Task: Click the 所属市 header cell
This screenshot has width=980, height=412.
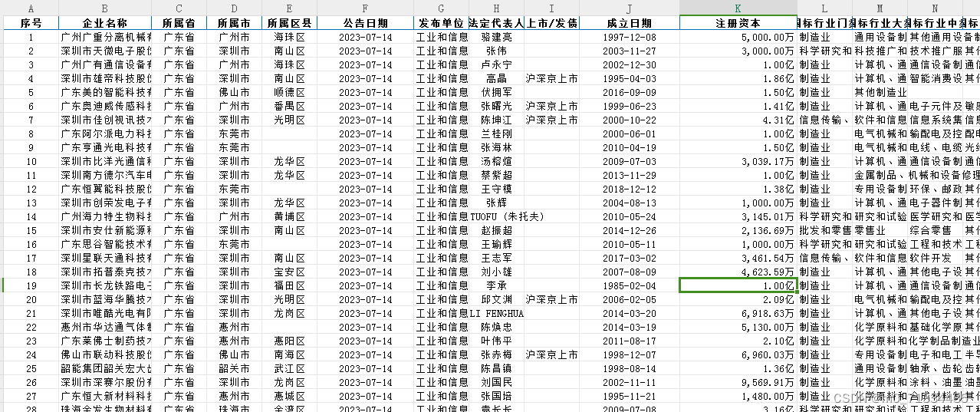Action: [x=234, y=23]
